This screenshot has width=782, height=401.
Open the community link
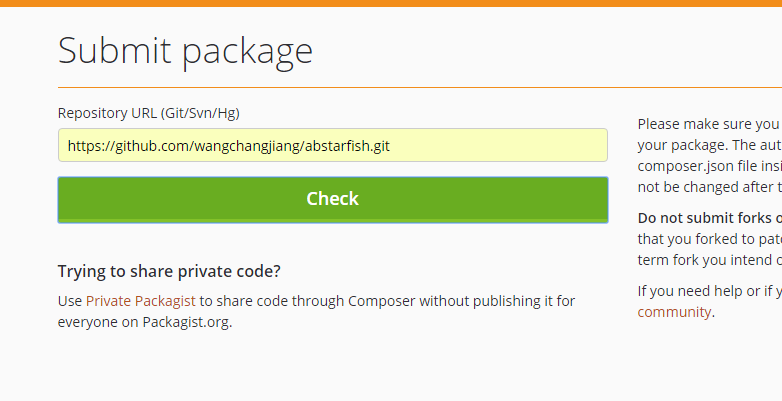click(x=674, y=312)
